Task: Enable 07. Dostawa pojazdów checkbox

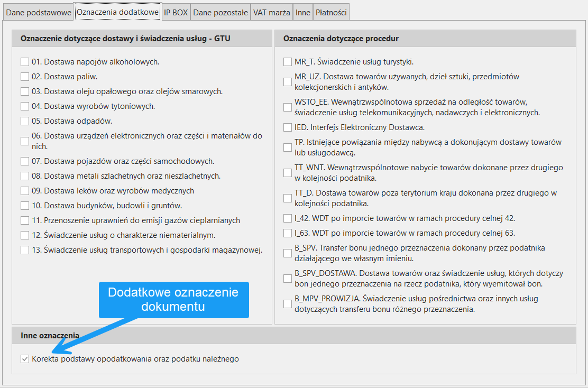Action: (x=25, y=161)
